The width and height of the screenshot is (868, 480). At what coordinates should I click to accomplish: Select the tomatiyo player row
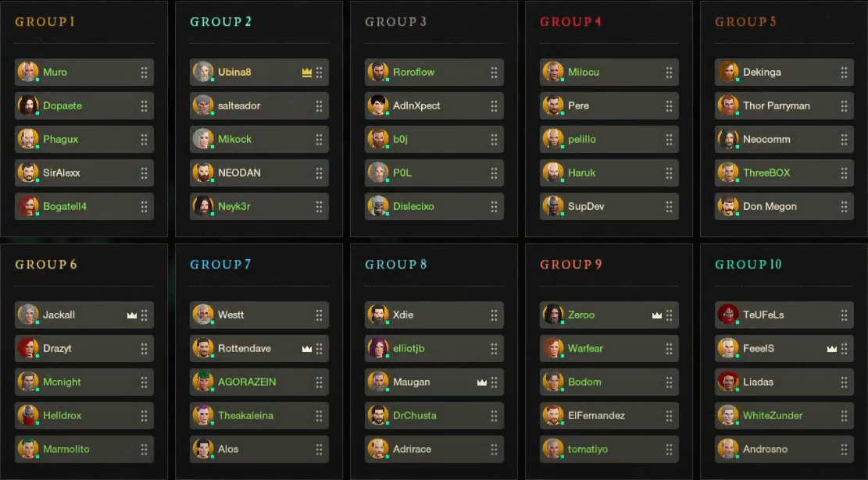click(x=609, y=450)
